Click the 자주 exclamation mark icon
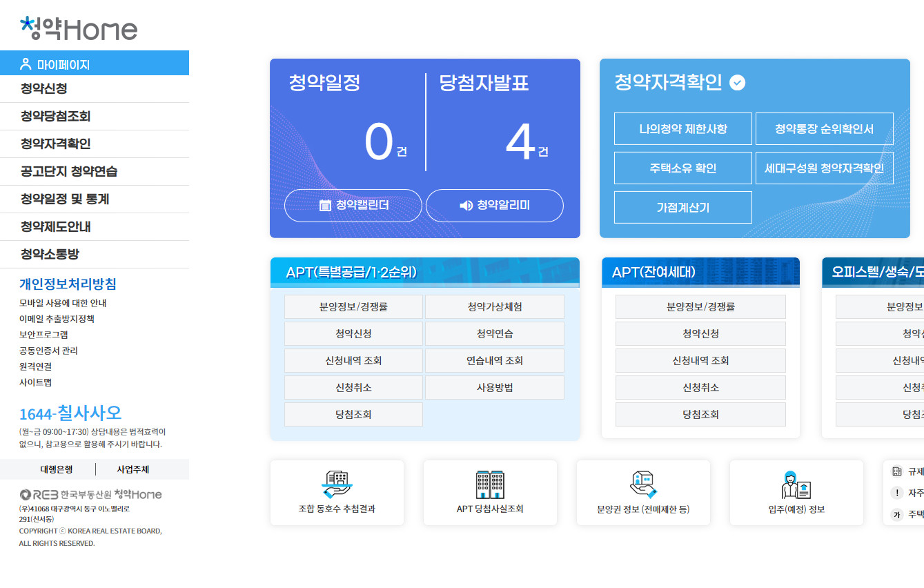 point(896,493)
